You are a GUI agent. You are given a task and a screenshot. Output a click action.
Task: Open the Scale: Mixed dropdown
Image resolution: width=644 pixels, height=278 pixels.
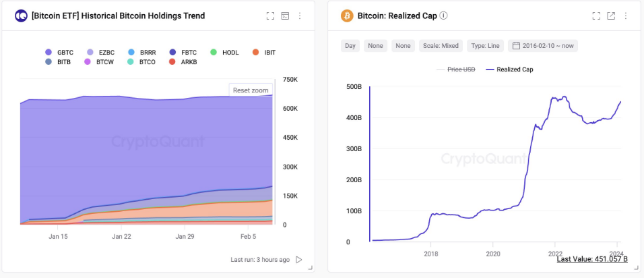[x=441, y=46]
